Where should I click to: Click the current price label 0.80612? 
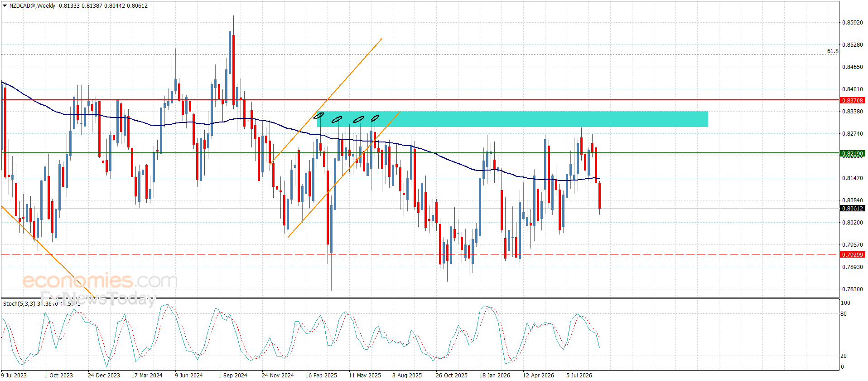(x=853, y=208)
